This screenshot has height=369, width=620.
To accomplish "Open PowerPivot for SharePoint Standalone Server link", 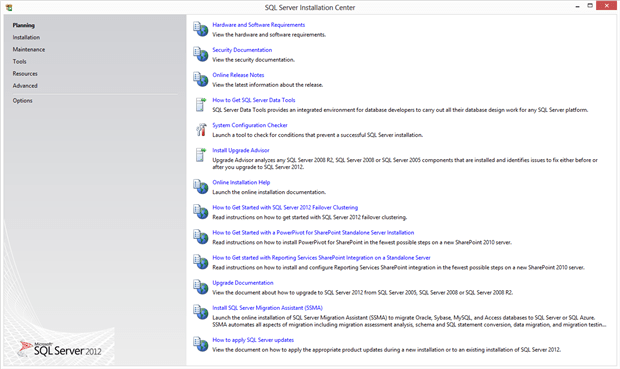I will tap(313, 233).
